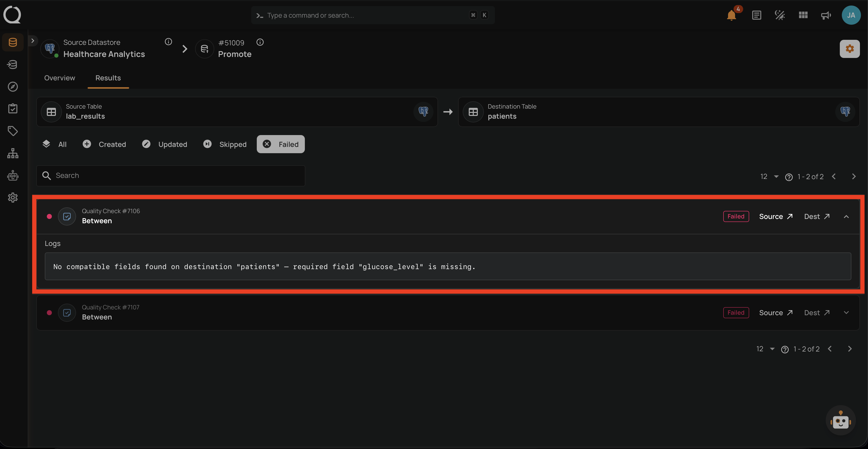
Task: Open the robot agent sidebar icon
Action: coord(13,175)
